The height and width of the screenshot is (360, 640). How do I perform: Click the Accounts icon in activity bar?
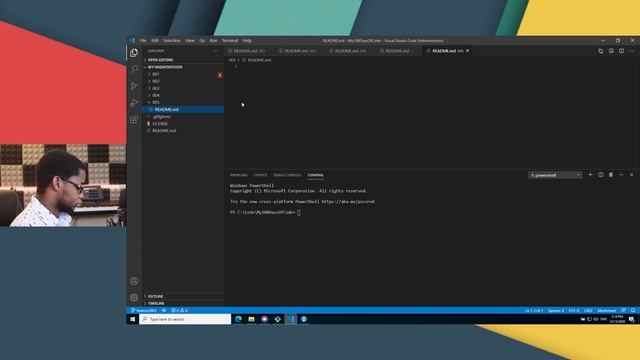pos(134,281)
